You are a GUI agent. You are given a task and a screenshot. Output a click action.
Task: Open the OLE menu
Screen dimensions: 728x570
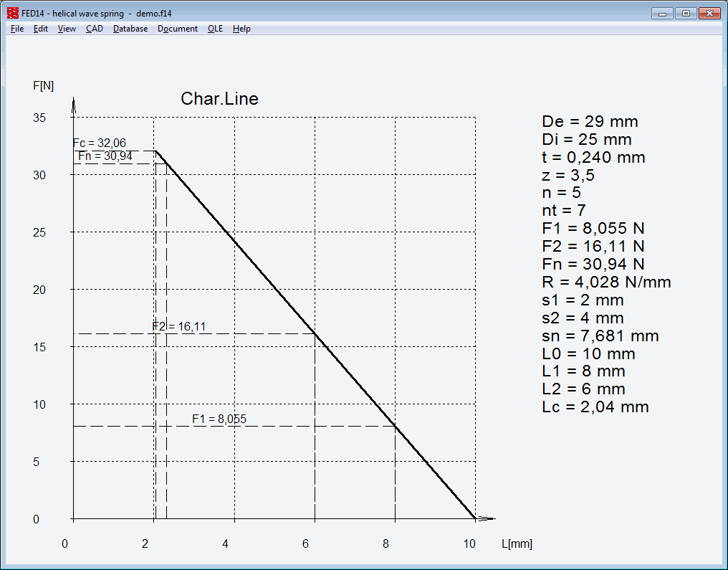coord(215,29)
